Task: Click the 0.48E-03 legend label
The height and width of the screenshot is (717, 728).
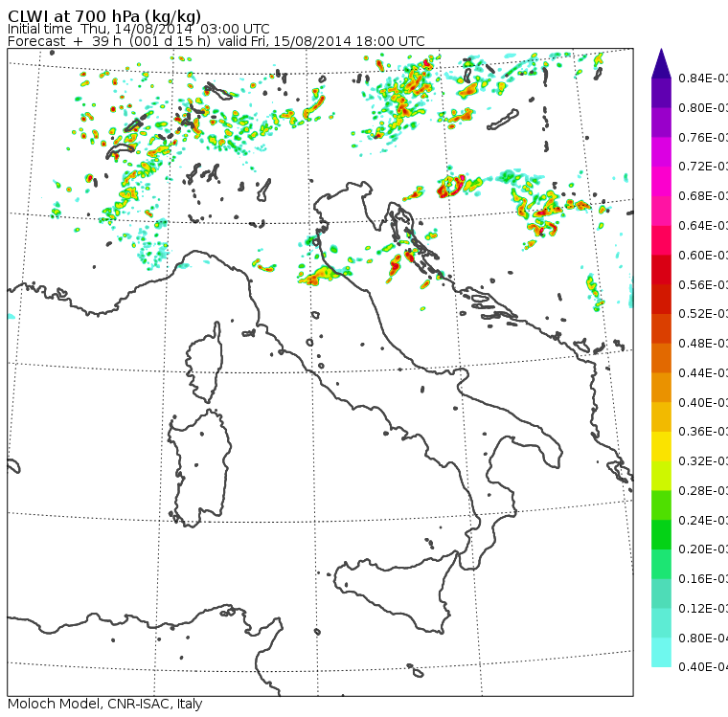Action: tap(703, 344)
